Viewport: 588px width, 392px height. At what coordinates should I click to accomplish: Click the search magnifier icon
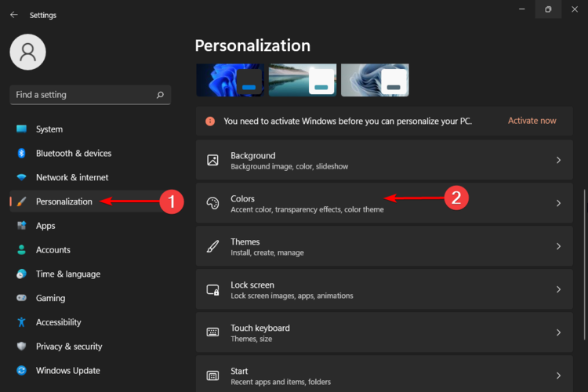click(x=160, y=95)
